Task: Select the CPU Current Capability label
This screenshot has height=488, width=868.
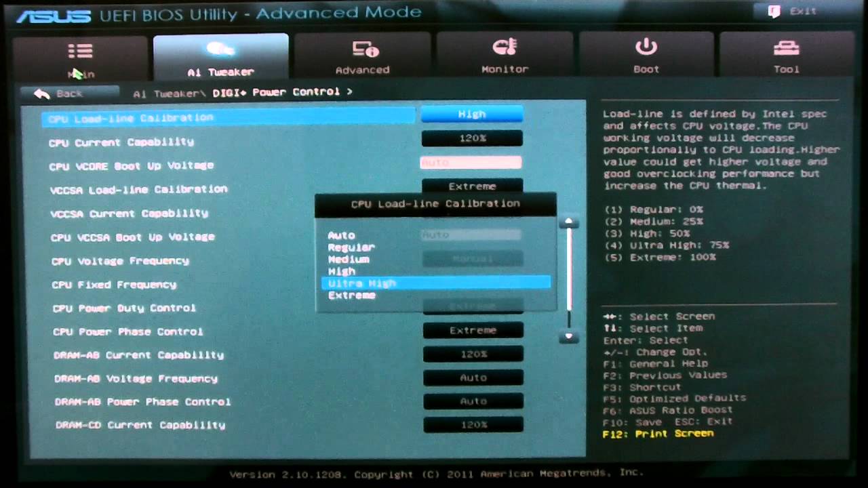Action: [x=121, y=142]
